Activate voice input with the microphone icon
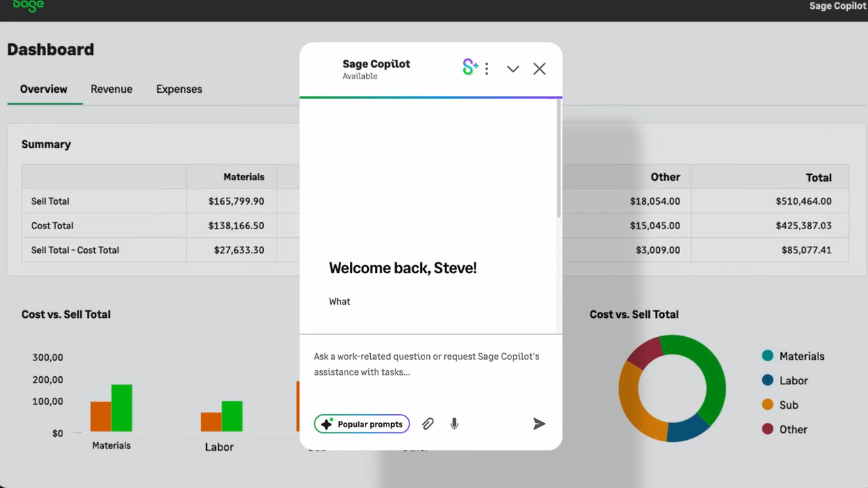The height and width of the screenshot is (488, 868). click(454, 424)
